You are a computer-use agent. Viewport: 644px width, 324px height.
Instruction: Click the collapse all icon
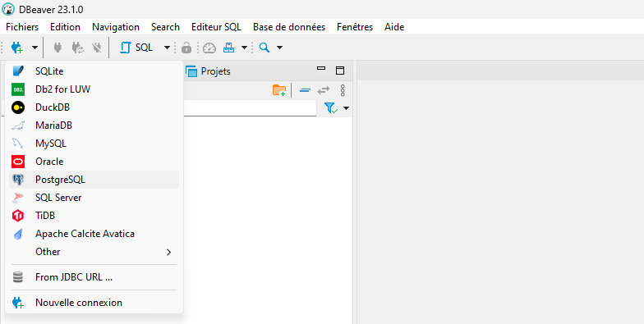305,90
